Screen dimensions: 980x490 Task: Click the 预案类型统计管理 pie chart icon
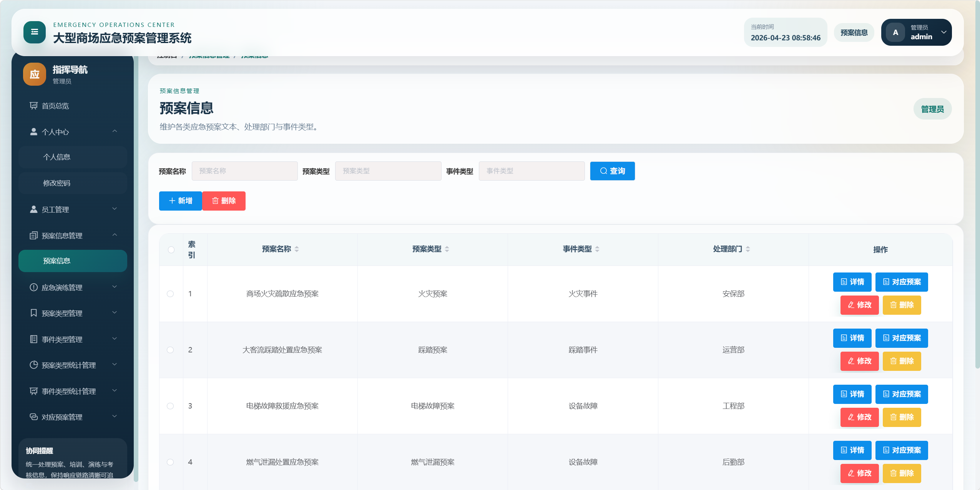point(34,365)
